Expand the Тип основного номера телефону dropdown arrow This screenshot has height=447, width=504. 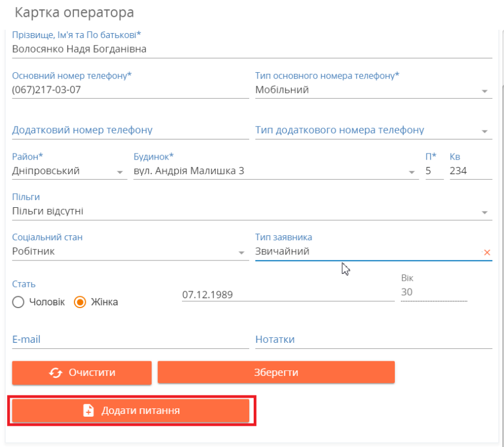[x=485, y=91]
